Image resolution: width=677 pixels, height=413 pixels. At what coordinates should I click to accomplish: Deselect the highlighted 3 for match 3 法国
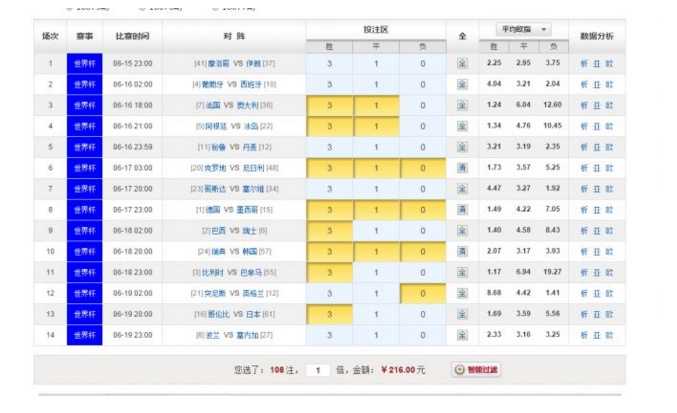tap(329, 105)
